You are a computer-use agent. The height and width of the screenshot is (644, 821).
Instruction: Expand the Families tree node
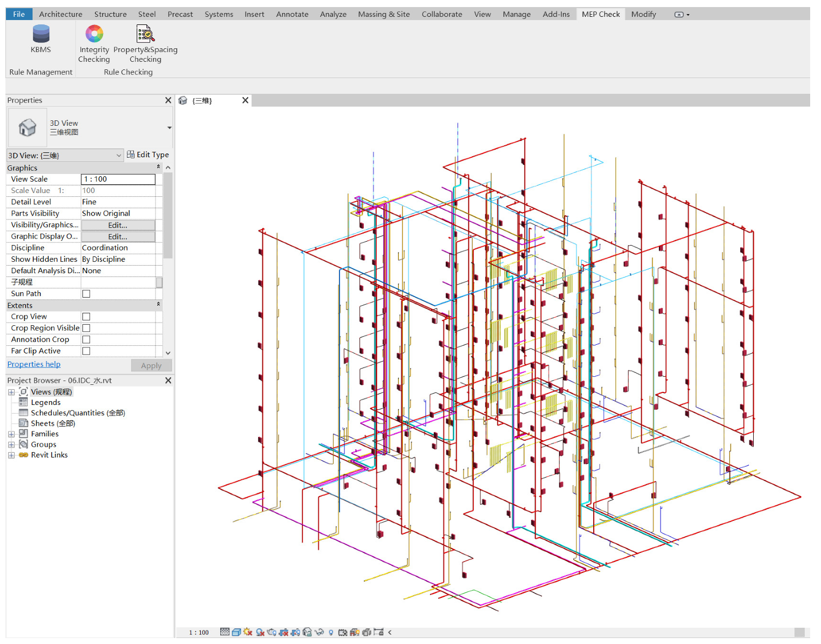click(x=11, y=434)
